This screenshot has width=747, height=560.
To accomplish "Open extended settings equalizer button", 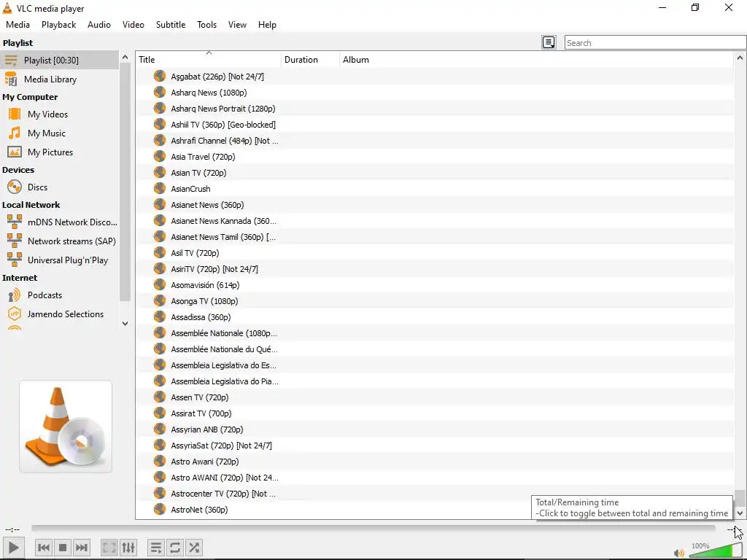I will tap(128, 548).
